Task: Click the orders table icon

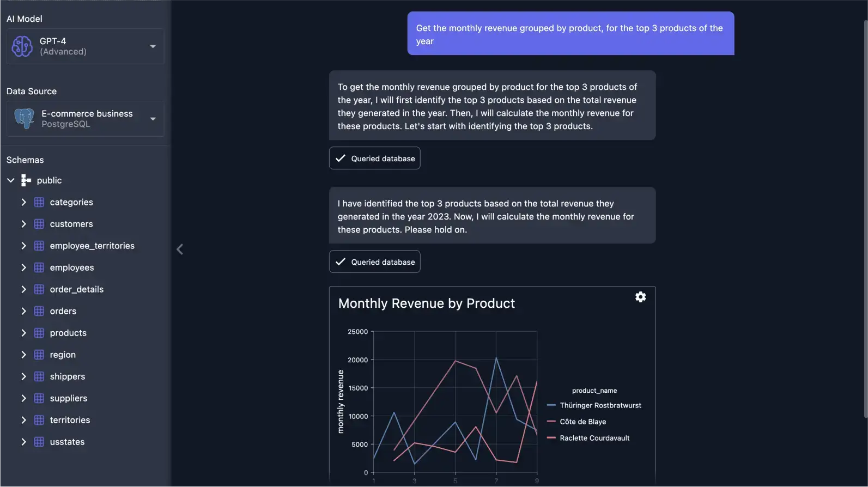Action: [39, 311]
